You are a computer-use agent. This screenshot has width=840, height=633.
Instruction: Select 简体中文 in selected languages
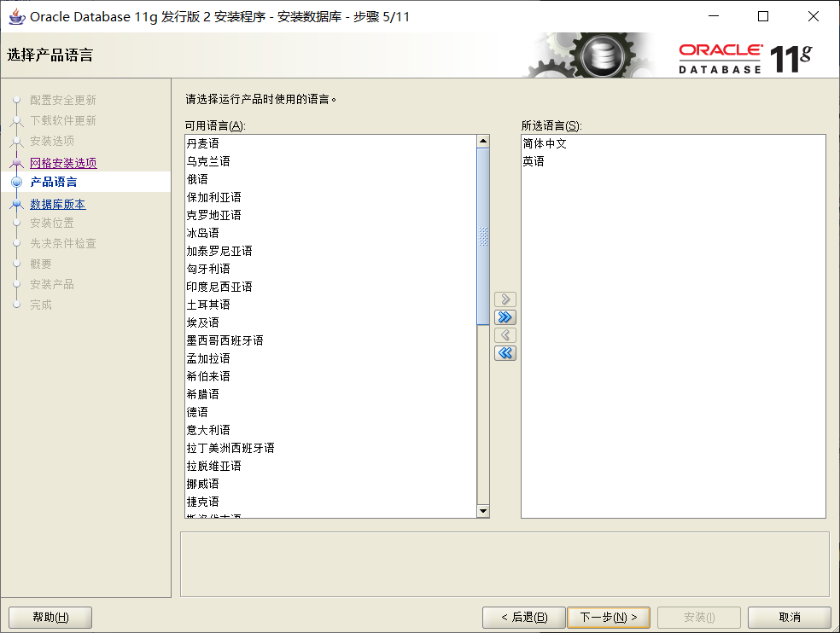pyautogui.click(x=674, y=143)
